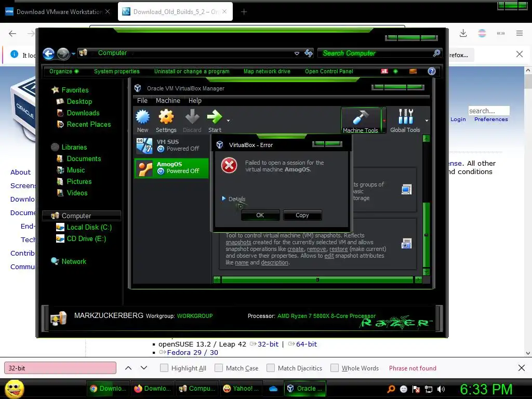532x399 pixels.
Task: Click the find next down chevron
Action: pyautogui.click(x=144, y=368)
